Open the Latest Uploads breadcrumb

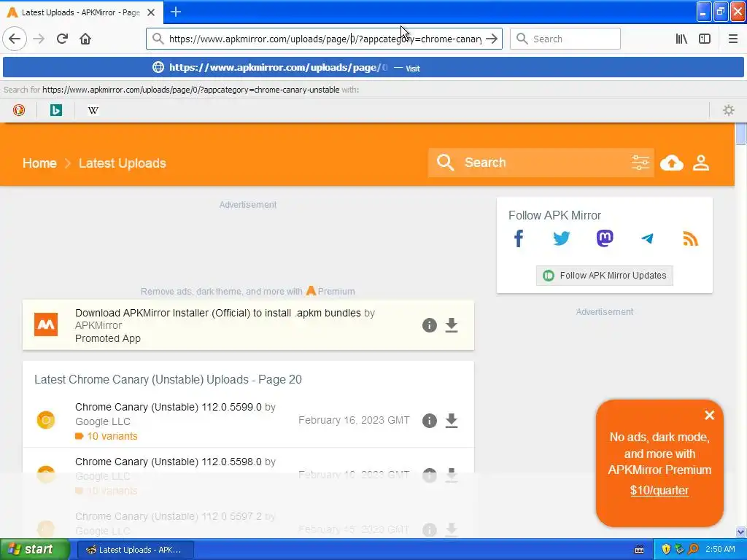(123, 163)
